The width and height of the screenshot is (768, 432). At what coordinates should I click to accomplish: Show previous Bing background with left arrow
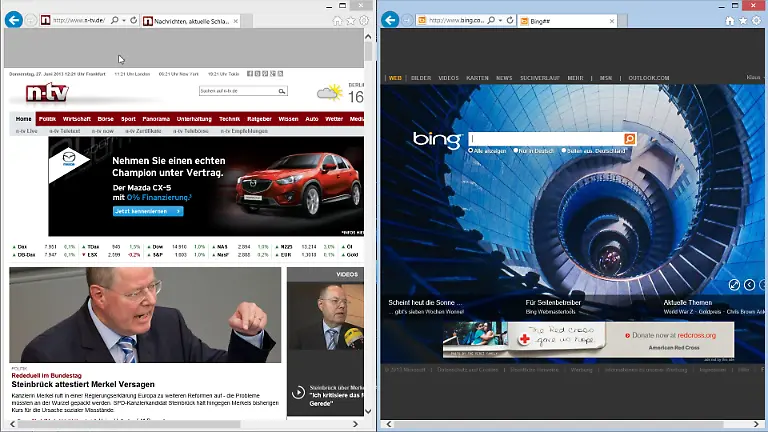click(x=747, y=285)
